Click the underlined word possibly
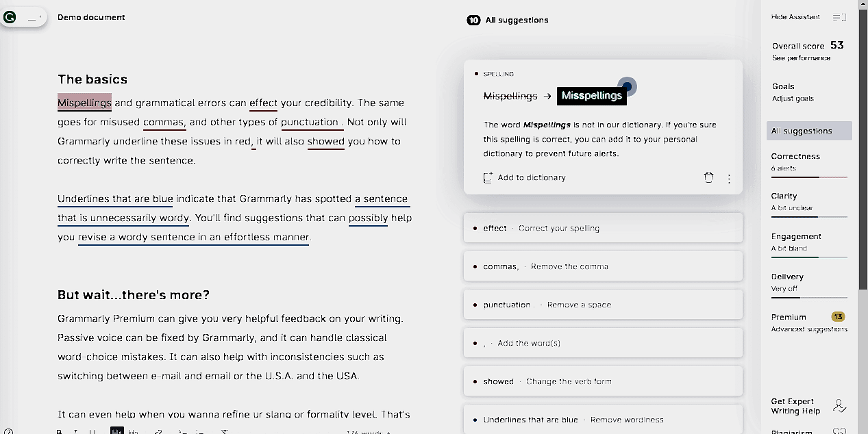 369,218
